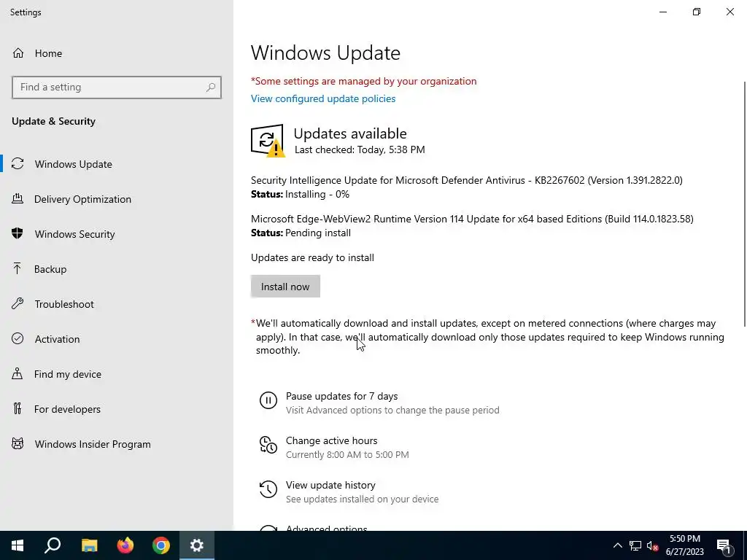The image size is (747, 560).
Task: Open the Windows Insider Program section
Action: pyautogui.click(x=117, y=444)
